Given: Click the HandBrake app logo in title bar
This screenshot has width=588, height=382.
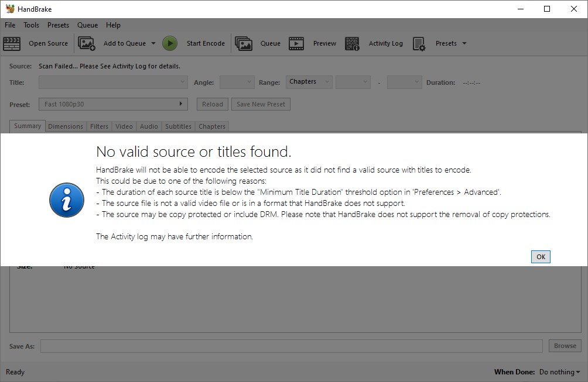Looking at the screenshot, I should pos(10,9).
